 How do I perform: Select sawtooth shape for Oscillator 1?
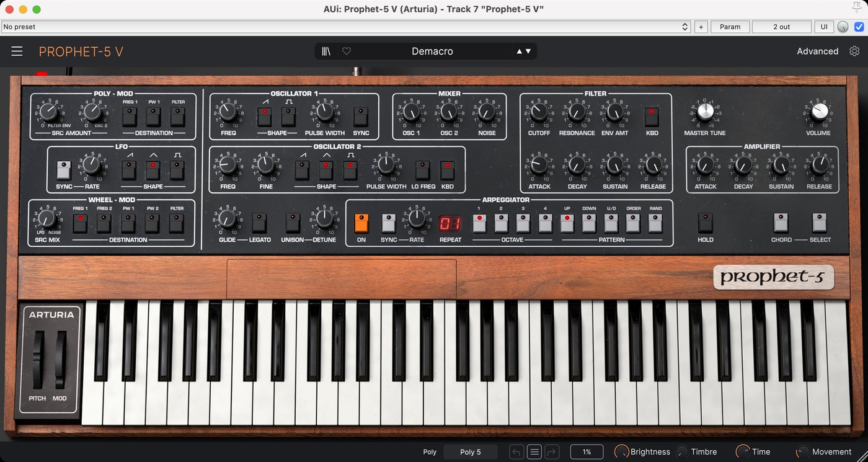pyautogui.click(x=265, y=116)
